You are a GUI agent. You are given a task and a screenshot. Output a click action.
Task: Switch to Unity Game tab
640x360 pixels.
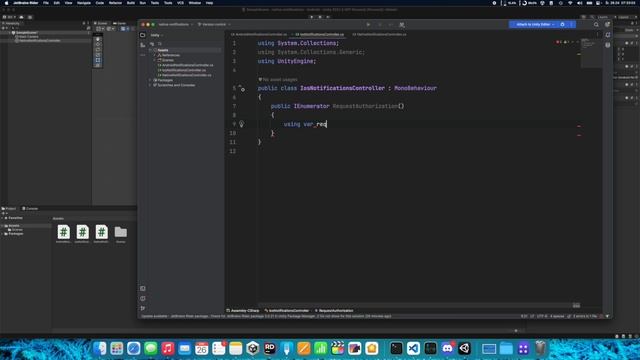pos(119,23)
